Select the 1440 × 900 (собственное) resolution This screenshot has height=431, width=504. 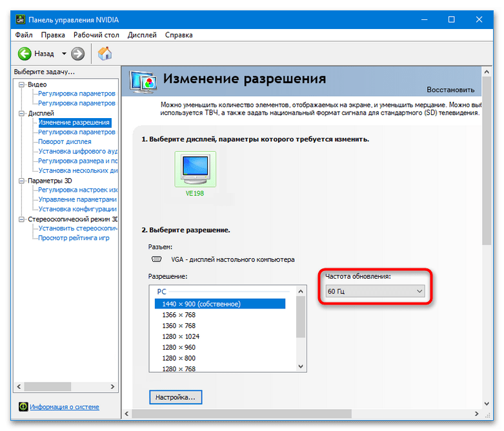[220, 304]
